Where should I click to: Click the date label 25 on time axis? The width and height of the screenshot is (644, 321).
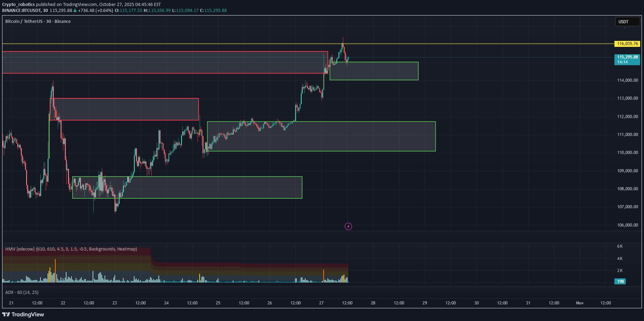[218, 303]
